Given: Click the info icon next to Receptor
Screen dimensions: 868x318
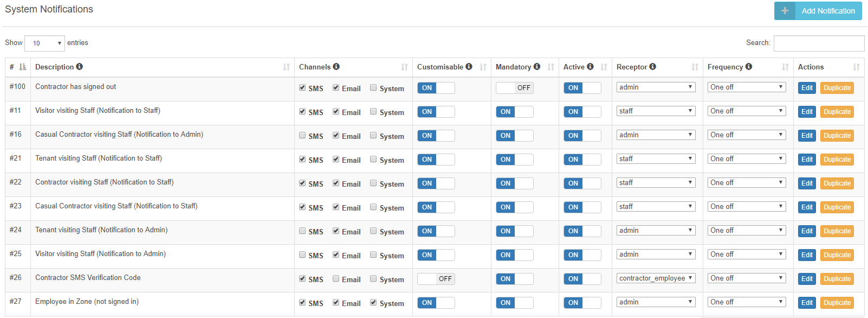Looking at the screenshot, I should [653, 67].
